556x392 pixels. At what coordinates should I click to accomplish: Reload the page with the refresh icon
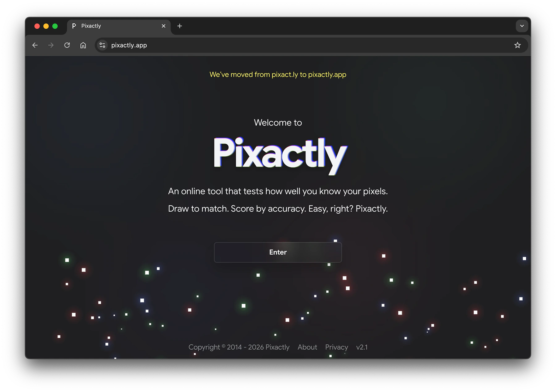[67, 45]
